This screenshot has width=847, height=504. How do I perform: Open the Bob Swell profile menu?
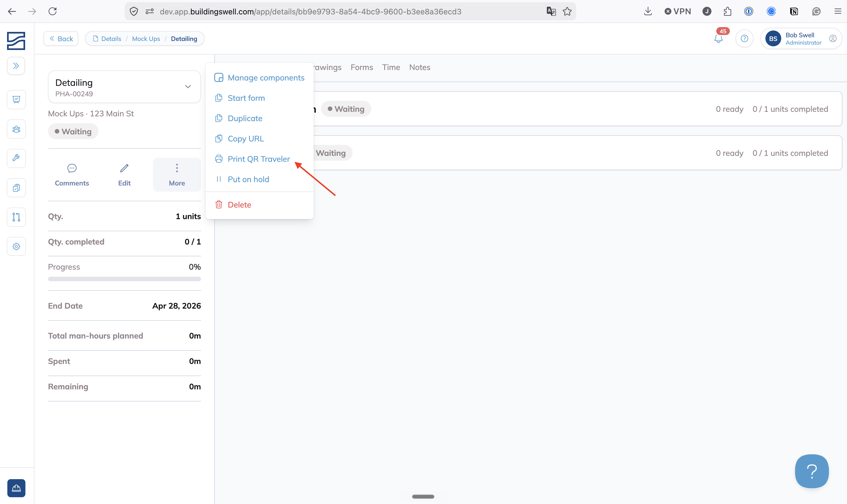click(x=801, y=38)
